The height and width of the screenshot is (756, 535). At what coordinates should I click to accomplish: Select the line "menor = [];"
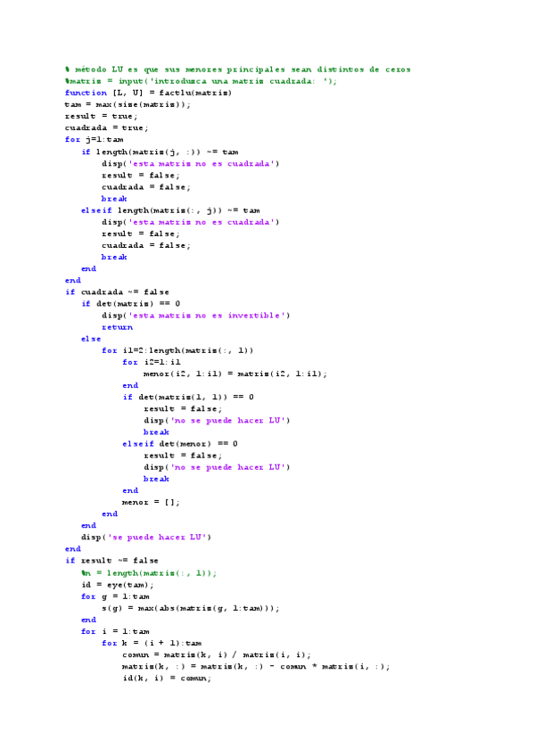151,502
